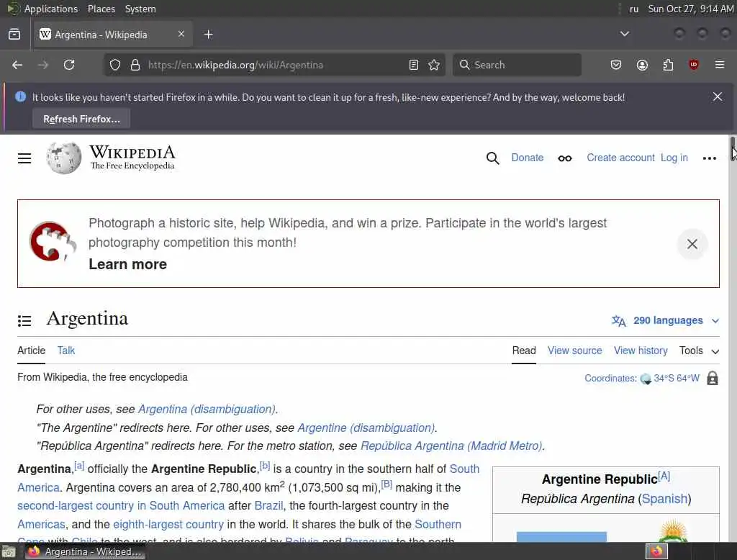
Task: Close the Argentina - Wikipedia tab
Action: (x=181, y=34)
